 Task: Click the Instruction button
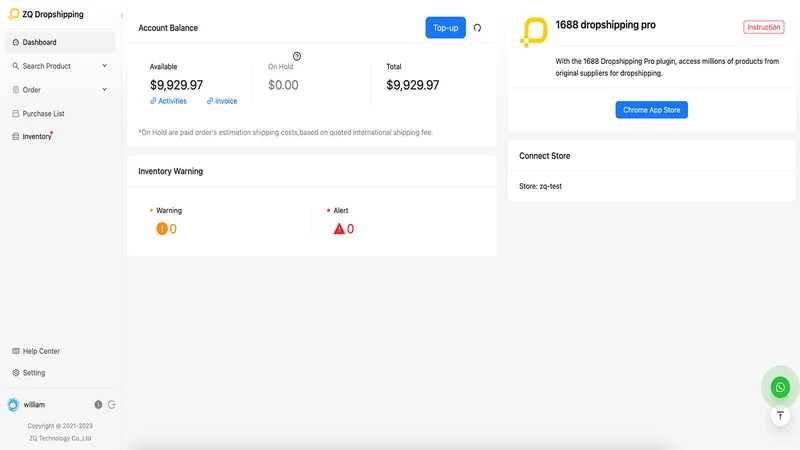coord(764,27)
